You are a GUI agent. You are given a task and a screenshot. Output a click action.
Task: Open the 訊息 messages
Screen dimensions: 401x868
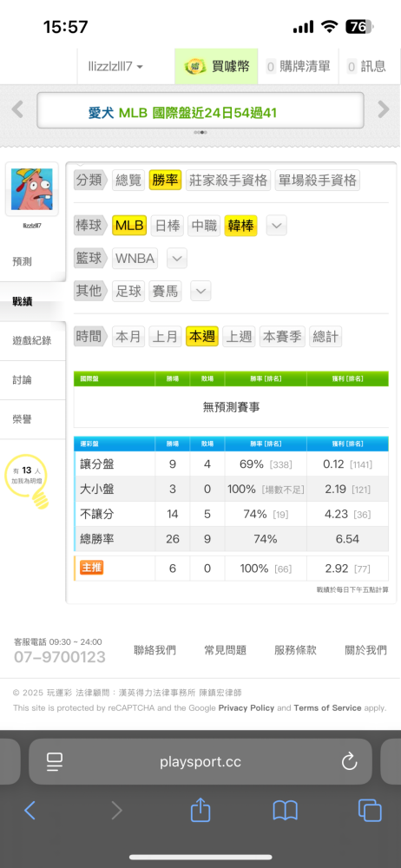[x=366, y=67]
